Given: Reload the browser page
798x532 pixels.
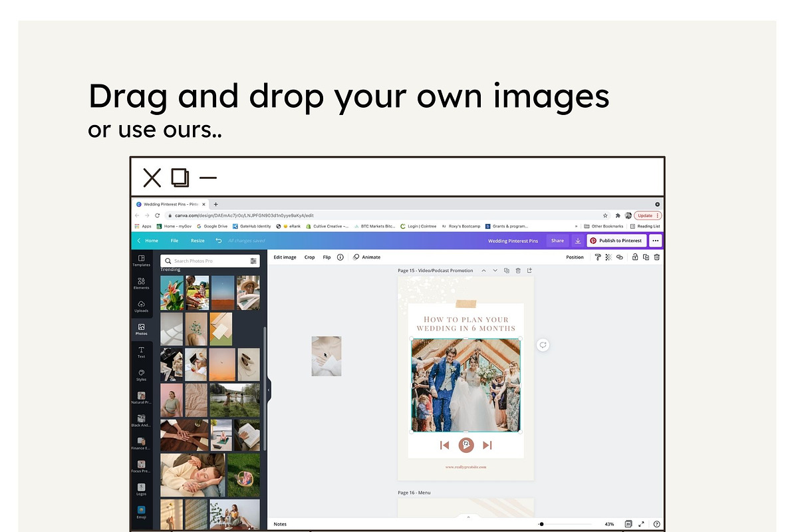Looking at the screenshot, I should click(x=157, y=215).
